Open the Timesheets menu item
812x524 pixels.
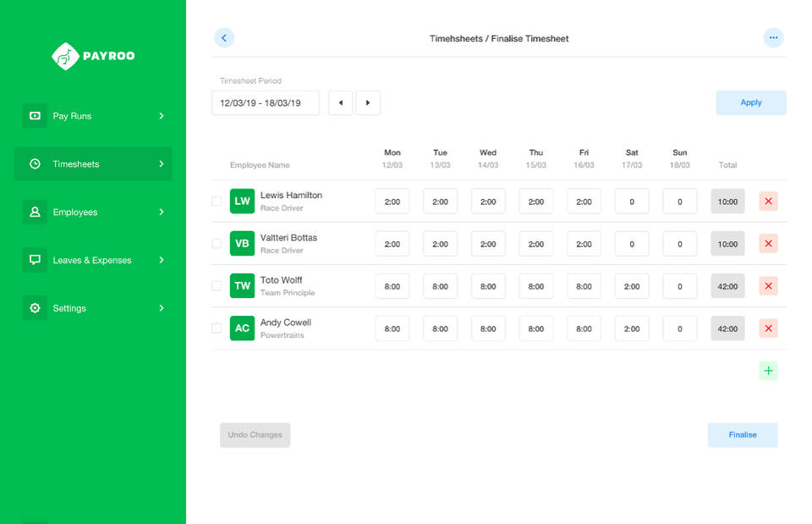pos(93,163)
